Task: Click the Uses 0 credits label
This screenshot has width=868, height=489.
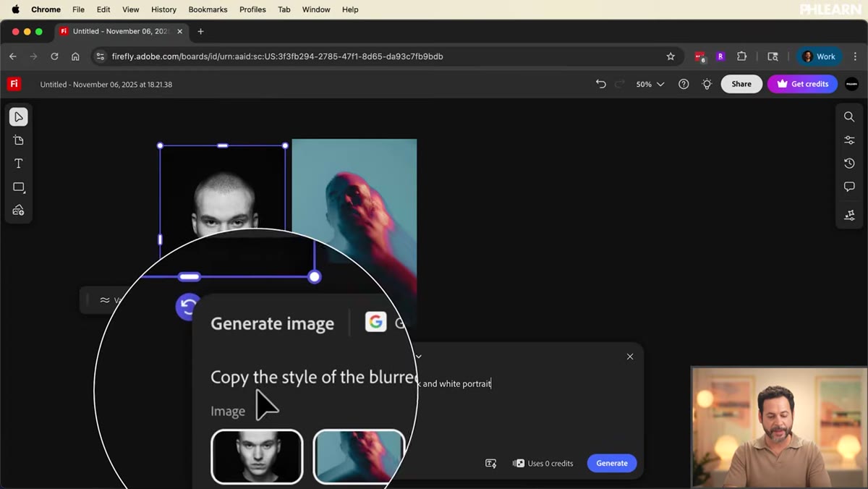Action: [x=543, y=464]
